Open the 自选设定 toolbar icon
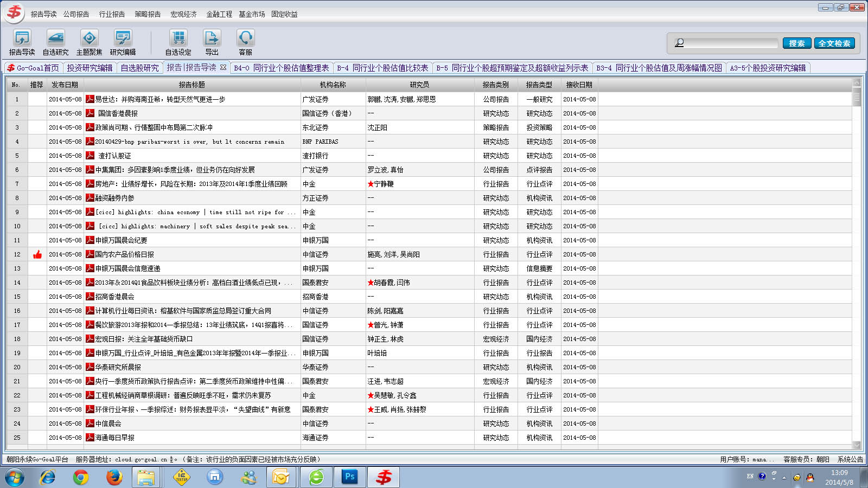Image resolution: width=868 pixels, height=488 pixels. coord(178,42)
